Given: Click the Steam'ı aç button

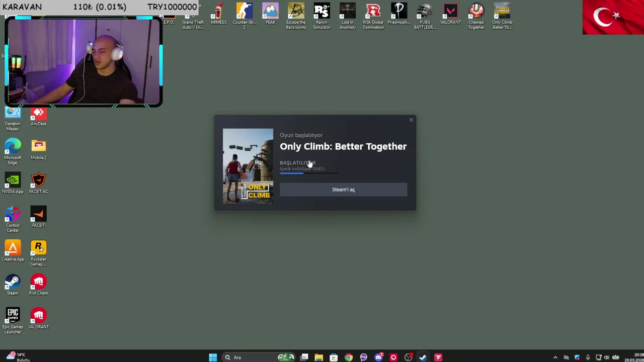Looking at the screenshot, I should (x=343, y=190).
